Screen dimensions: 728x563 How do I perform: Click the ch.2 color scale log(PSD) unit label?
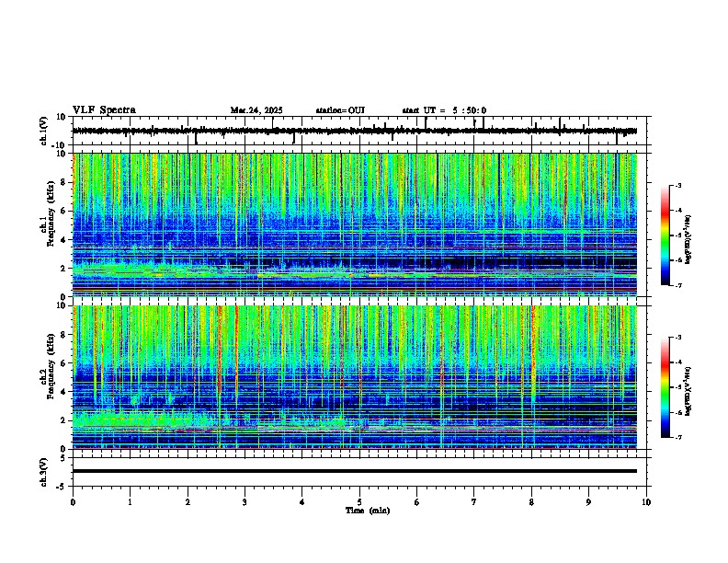tap(688, 391)
